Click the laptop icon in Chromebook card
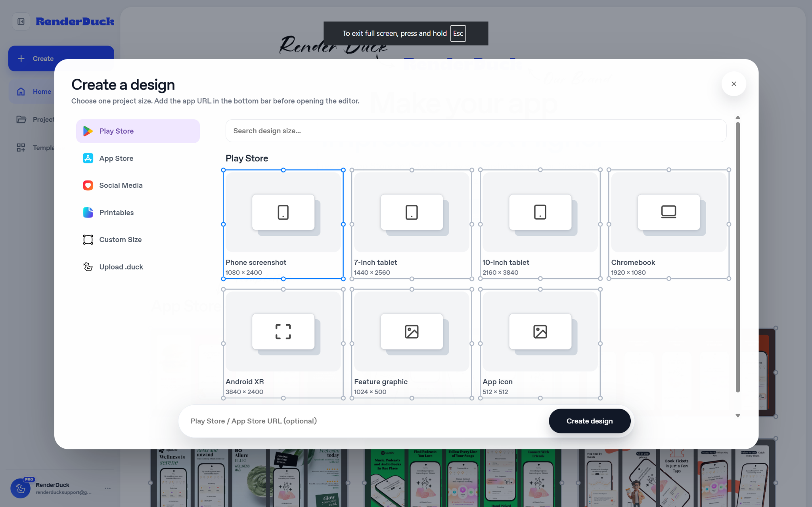The height and width of the screenshot is (507, 812). (668, 212)
